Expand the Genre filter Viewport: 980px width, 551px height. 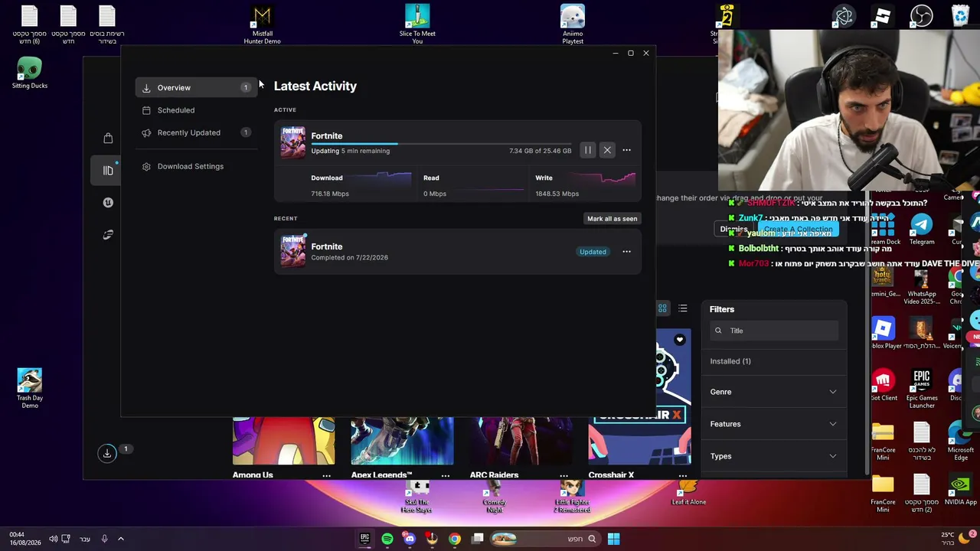773,392
